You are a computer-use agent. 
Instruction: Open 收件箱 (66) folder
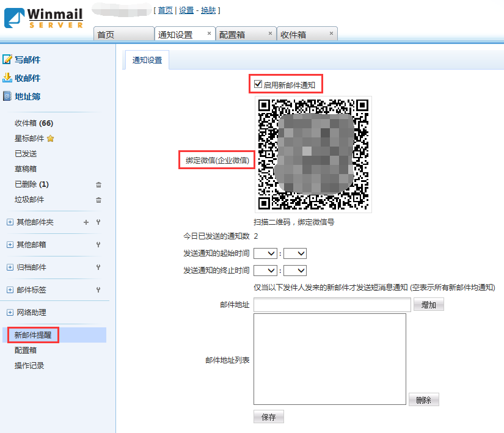34,123
